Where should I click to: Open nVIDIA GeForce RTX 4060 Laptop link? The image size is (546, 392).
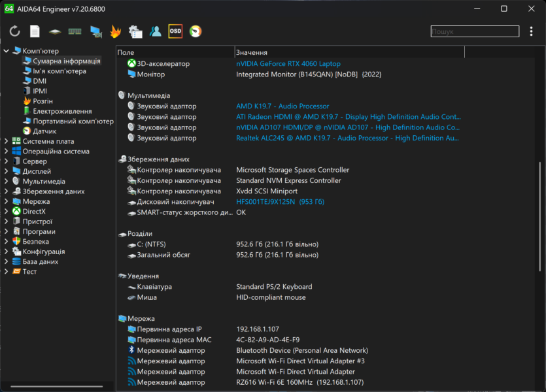point(288,63)
